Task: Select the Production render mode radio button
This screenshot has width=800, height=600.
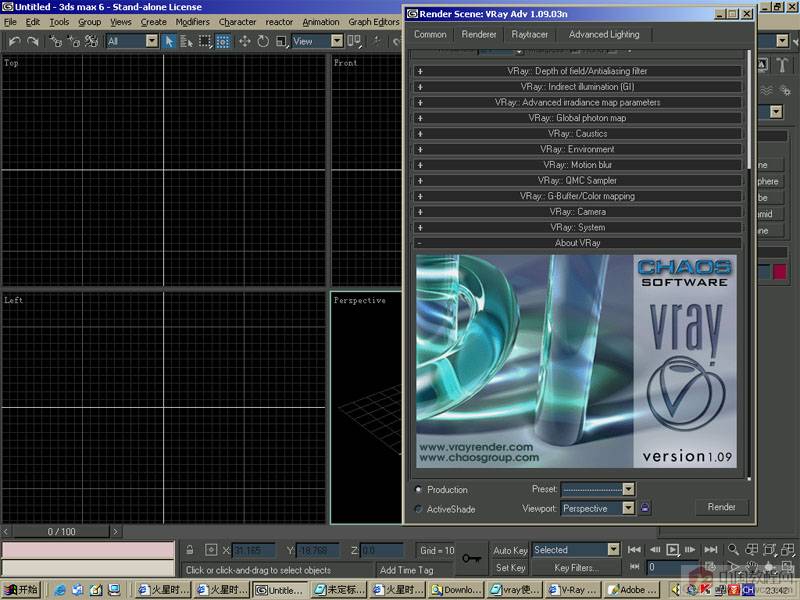Action: (x=419, y=489)
